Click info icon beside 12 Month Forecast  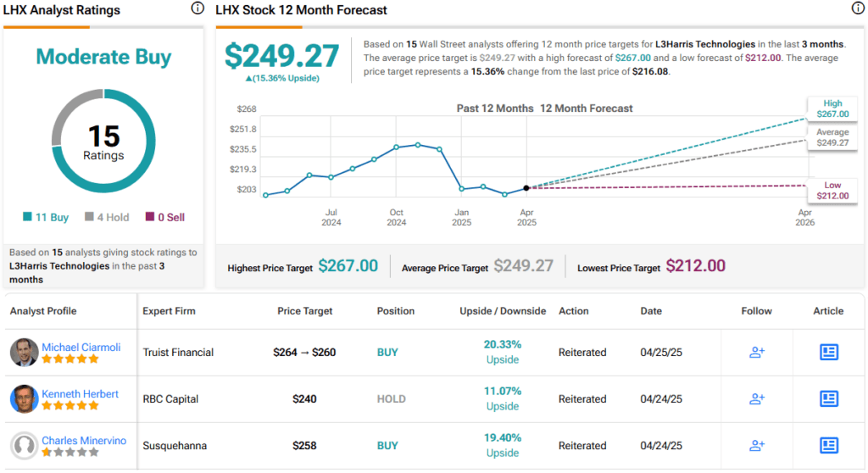[858, 8]
